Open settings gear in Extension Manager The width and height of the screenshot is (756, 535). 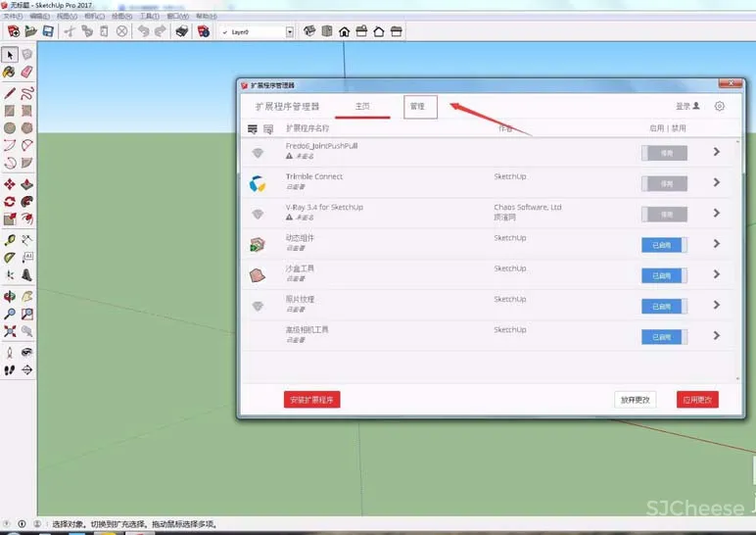pos(720,106)
